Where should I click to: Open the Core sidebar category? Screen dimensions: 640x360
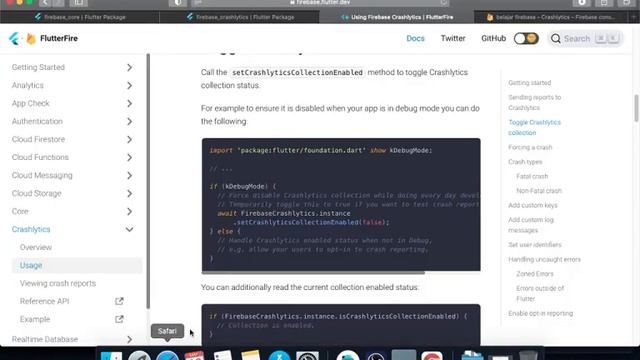coord(20,211)
